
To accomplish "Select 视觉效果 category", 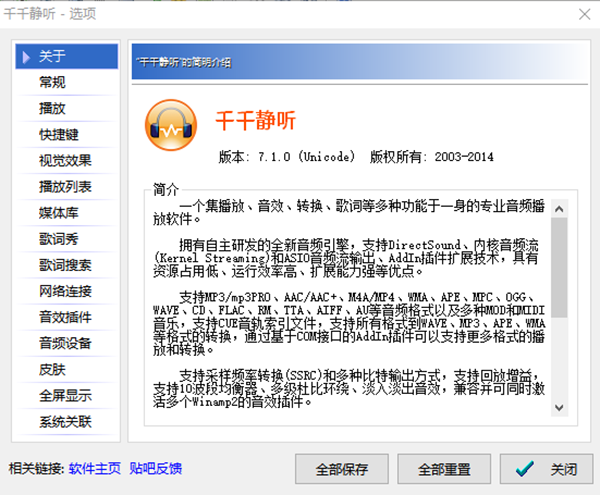I will pos(65,160).
